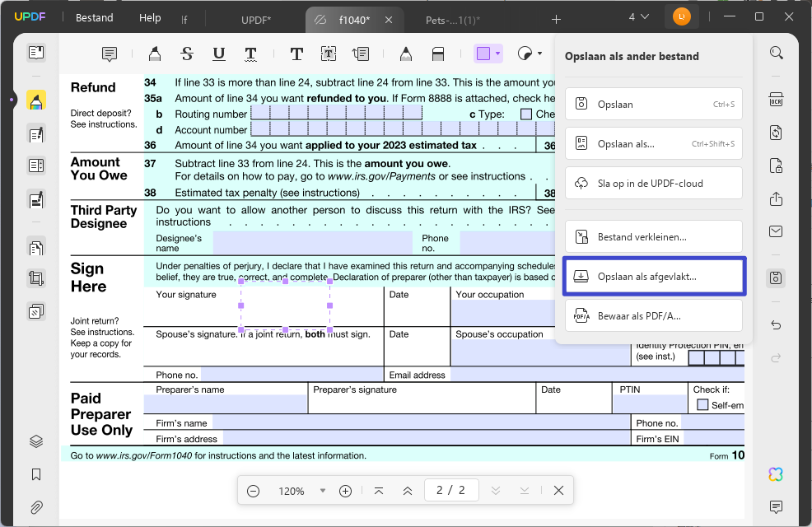
Task: Undo the last action
Action: [x=776, y=325]
